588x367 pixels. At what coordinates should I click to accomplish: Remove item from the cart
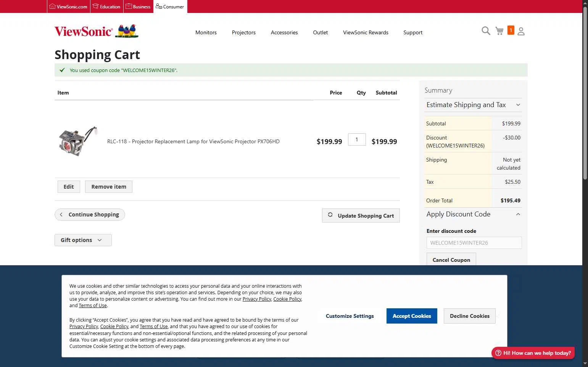(109, 187)
